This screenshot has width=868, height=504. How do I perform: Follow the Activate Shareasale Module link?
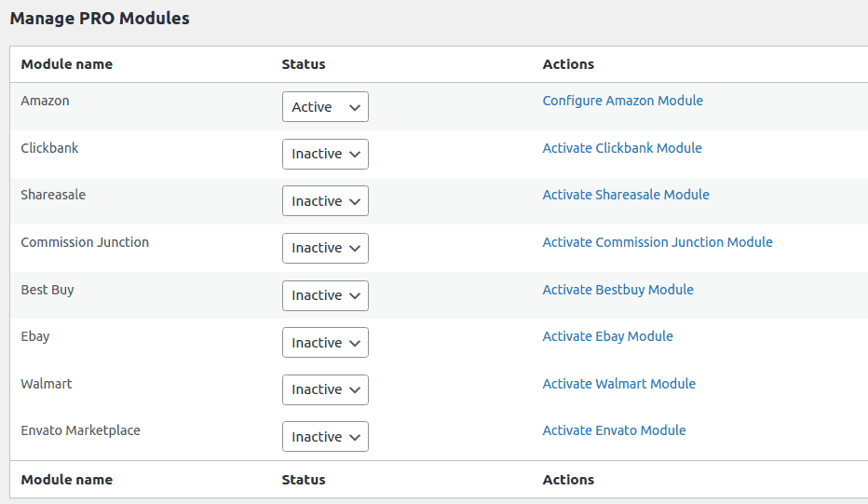(x=626, y=195)
